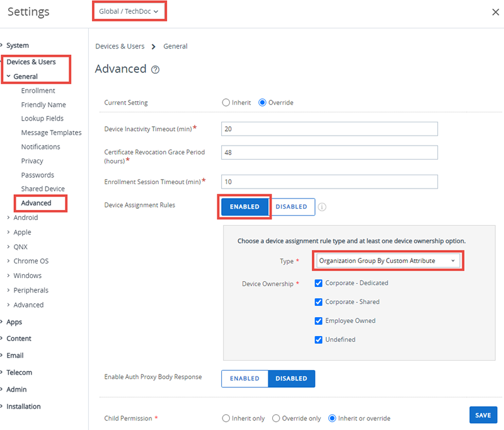
Task: Expand the Advanced section below Peripherals
Action: pos(28,305)
